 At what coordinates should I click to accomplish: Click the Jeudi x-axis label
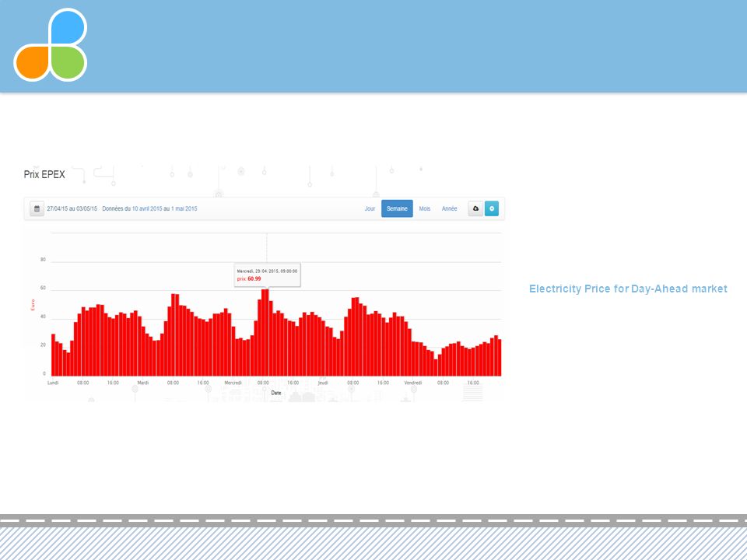pos(323,383)
